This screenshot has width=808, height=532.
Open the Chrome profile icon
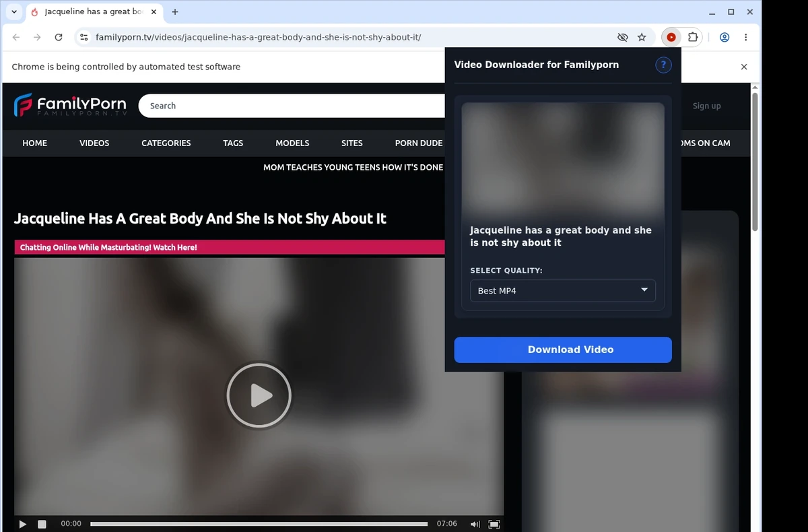[x=725, y=38]
